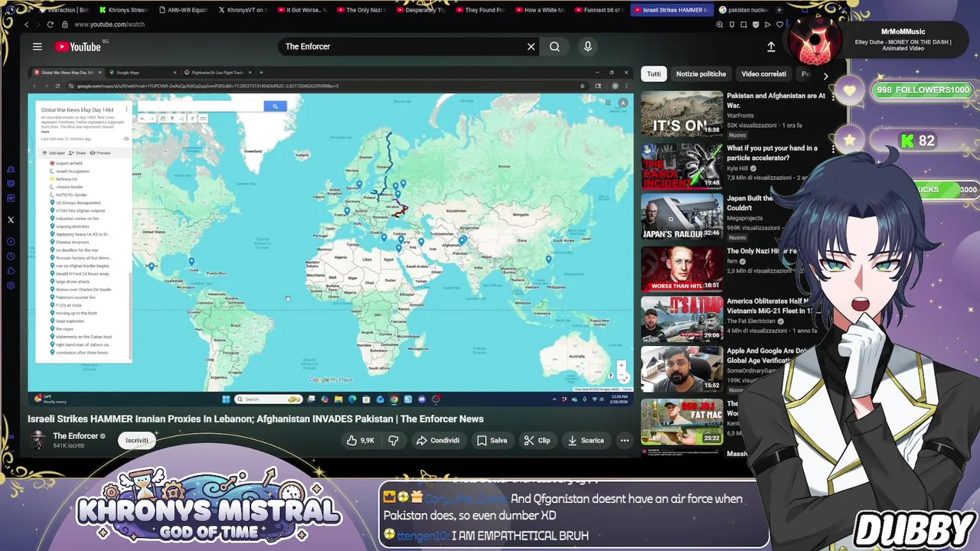Click the My Maps blue search button
980x551 pixels.
click(x=275, y=106)
